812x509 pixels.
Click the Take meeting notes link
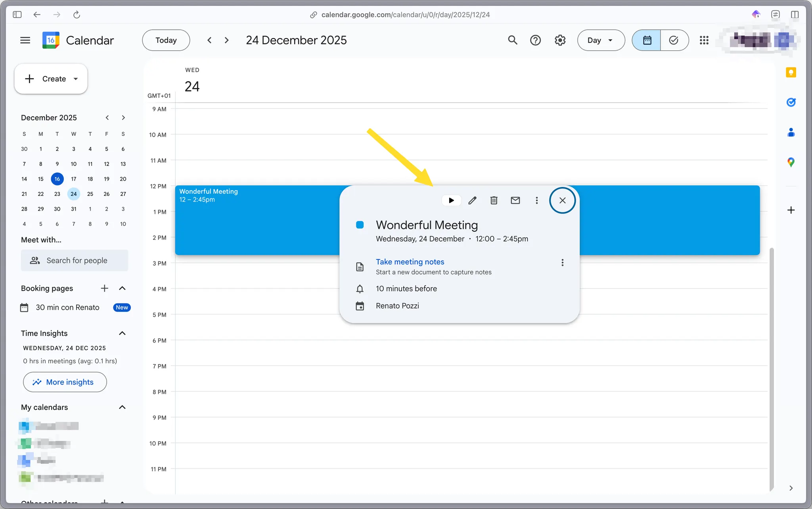point(410,262)
